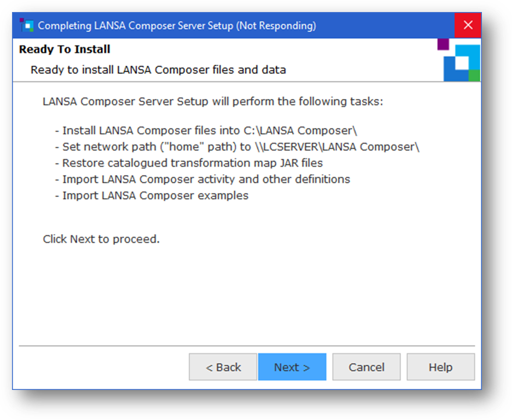
Task: Click the 'Install LANSA Composer files into C:\' line
Action: click(x=206, y=131)
